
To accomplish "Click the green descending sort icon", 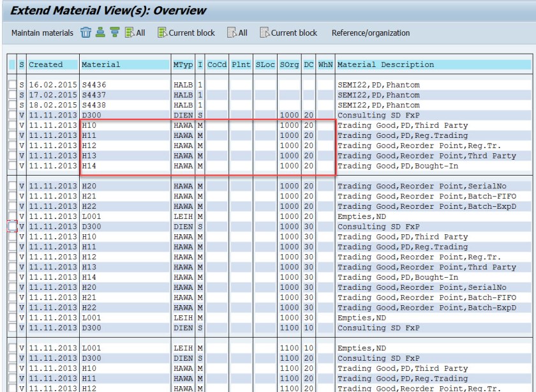I will click(x=114, y=33).
